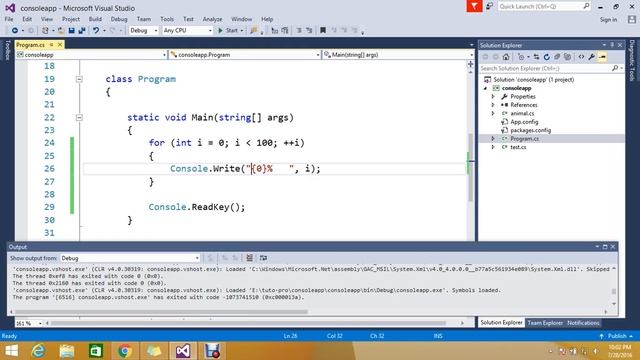Click the Sign in link

[x=608, y=20]
